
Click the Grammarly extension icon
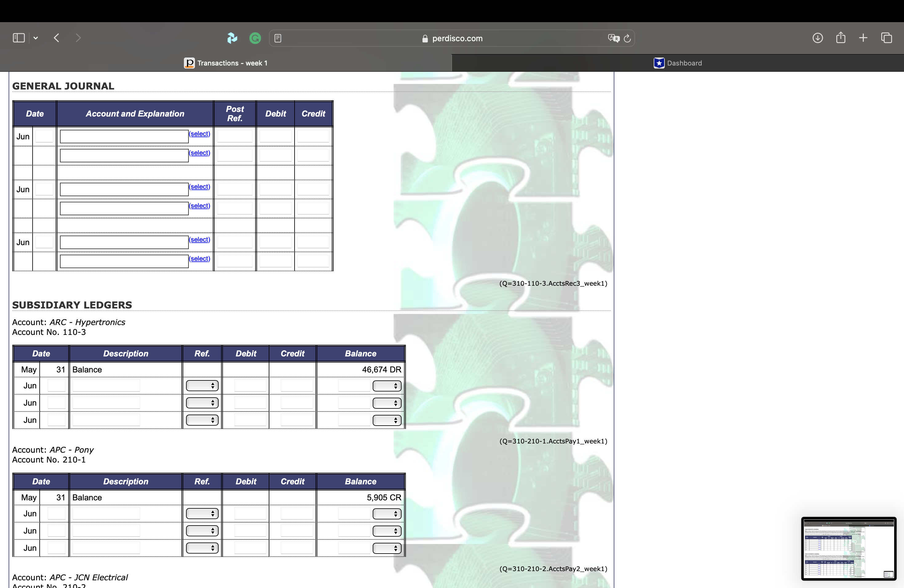(255, 38)
